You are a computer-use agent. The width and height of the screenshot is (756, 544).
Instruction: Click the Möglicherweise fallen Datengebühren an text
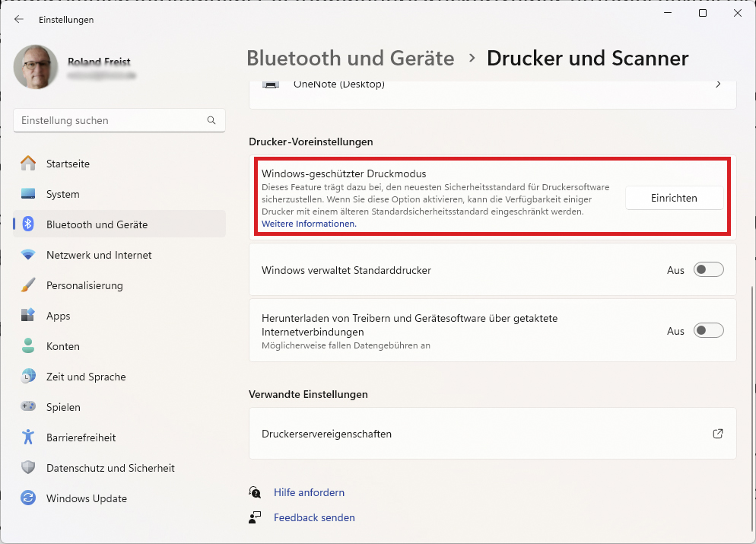coord(346,345)
